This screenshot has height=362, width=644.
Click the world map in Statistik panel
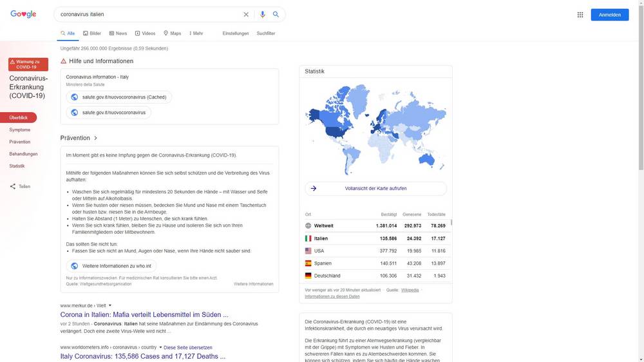(x=375, y=129)
